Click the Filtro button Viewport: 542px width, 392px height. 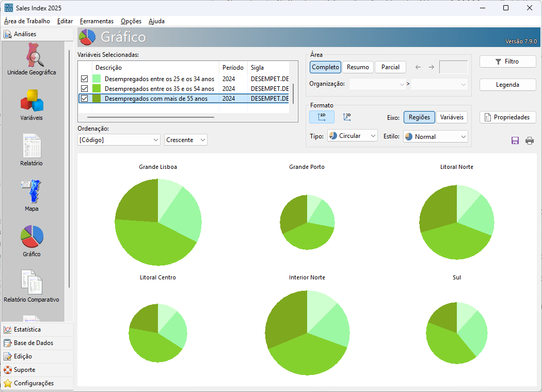507,61
